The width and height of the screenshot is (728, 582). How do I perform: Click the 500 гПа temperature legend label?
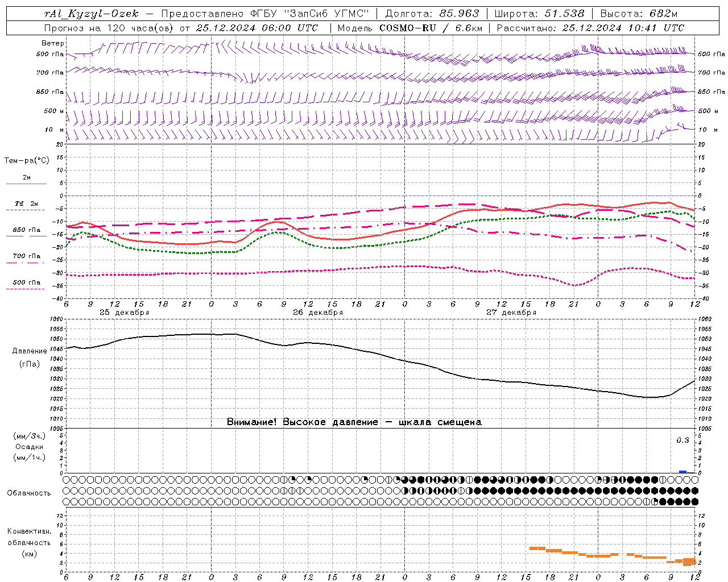(27, 282)
